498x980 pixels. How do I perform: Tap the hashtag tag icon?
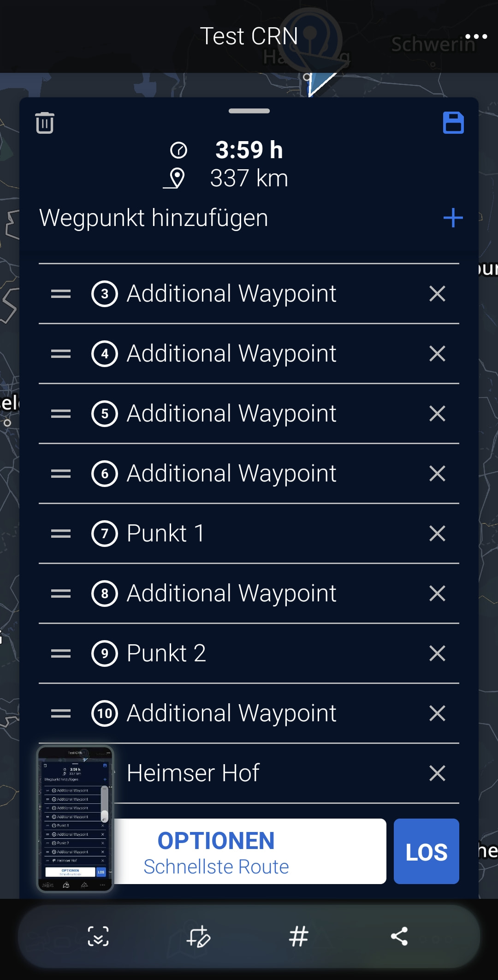(299, 936)
